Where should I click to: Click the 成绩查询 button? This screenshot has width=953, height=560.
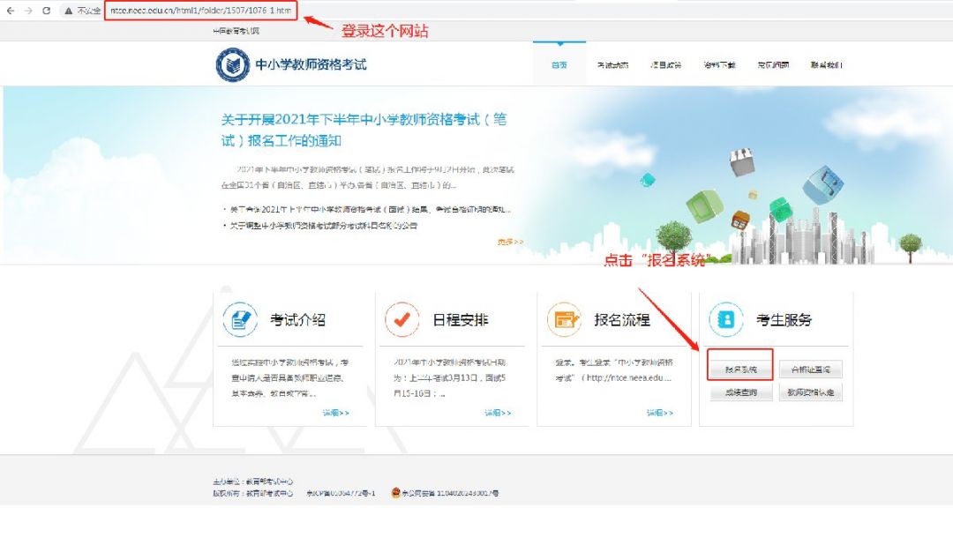coord(741,392)
